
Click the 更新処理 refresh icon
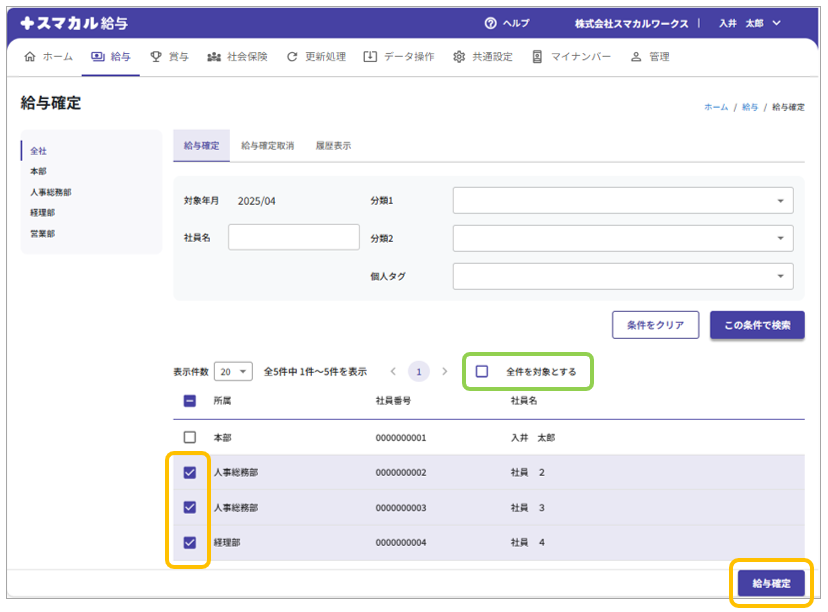pos(292,57)
